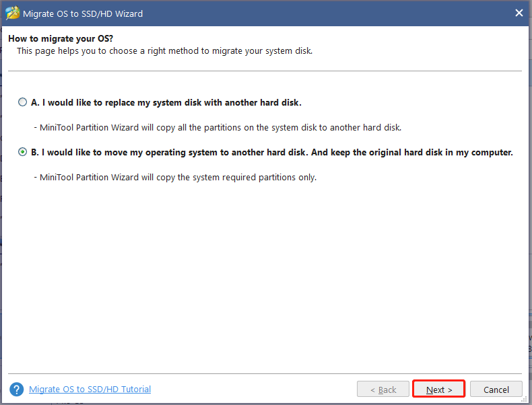The image size is (532, 405).
Task: Click the disabled Back button
Action: point(383,390)
